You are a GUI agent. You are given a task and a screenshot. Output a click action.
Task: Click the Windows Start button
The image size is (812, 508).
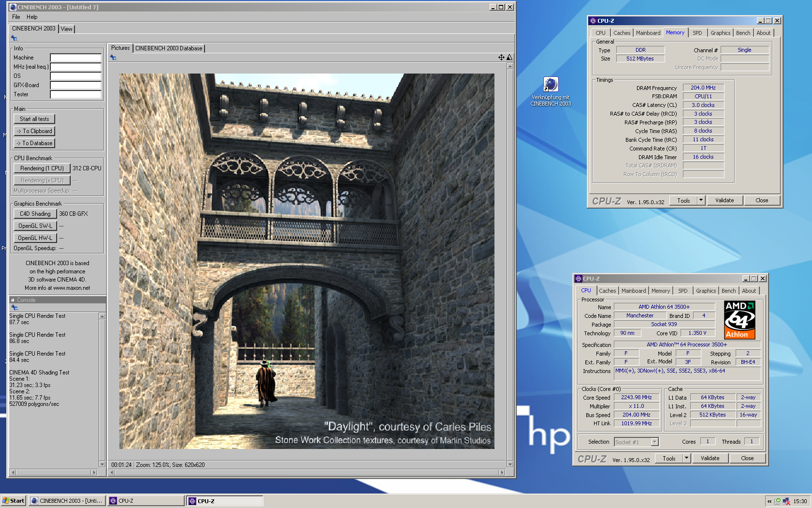tap(13, 501)
